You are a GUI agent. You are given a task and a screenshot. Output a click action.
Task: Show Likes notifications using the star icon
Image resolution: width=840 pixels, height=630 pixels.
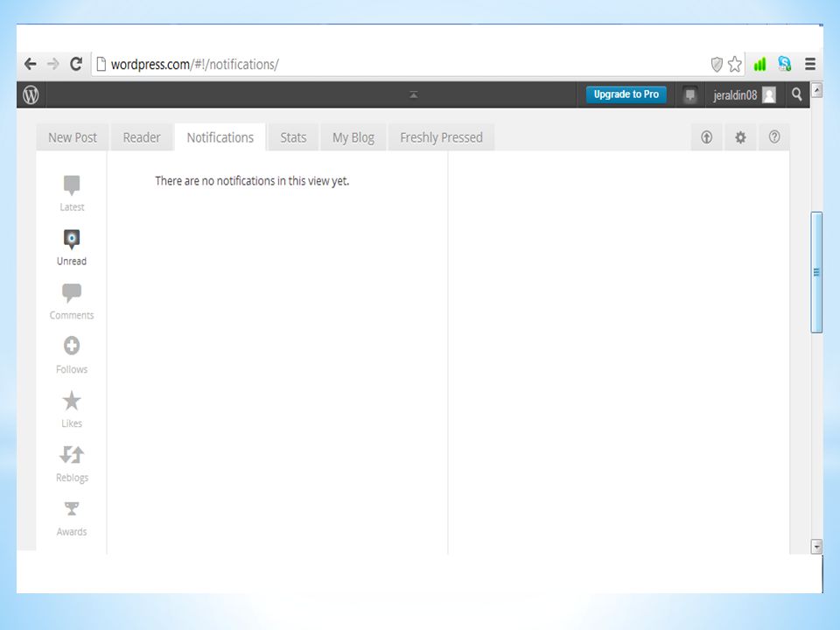[72, 409]
